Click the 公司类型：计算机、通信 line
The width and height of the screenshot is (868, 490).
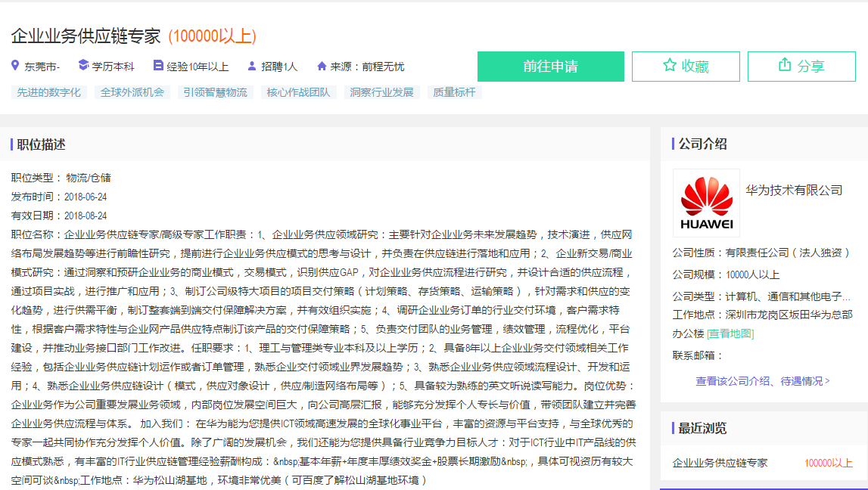pyautogui.click(x=762, y=296)
